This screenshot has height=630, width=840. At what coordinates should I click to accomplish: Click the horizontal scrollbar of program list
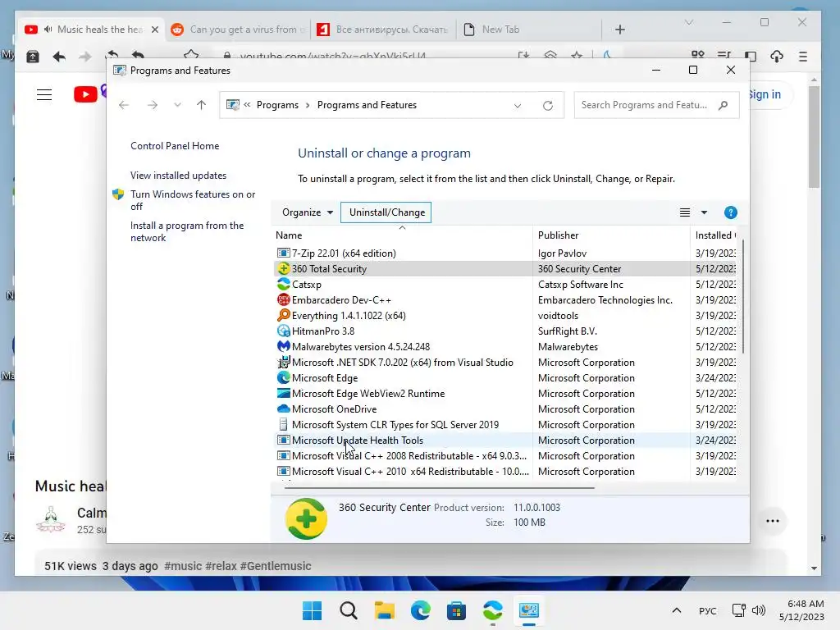(440, 487)
